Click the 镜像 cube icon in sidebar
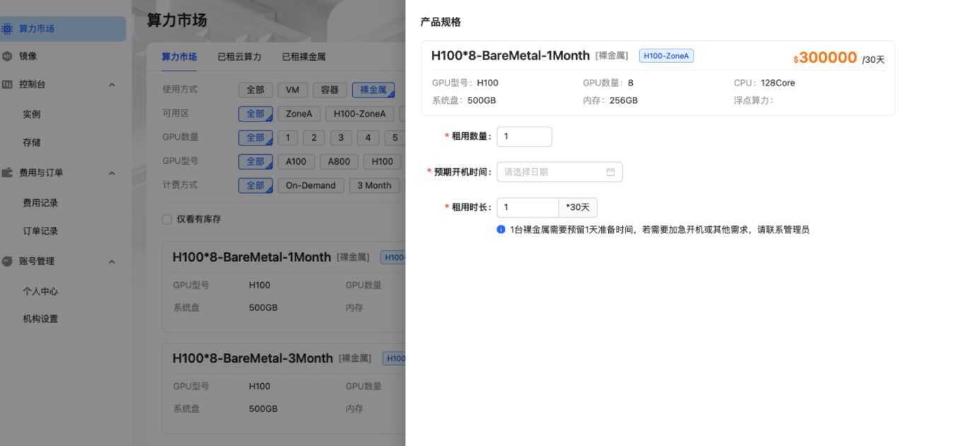Screen dimensions: 980x446 click(7, 57)
